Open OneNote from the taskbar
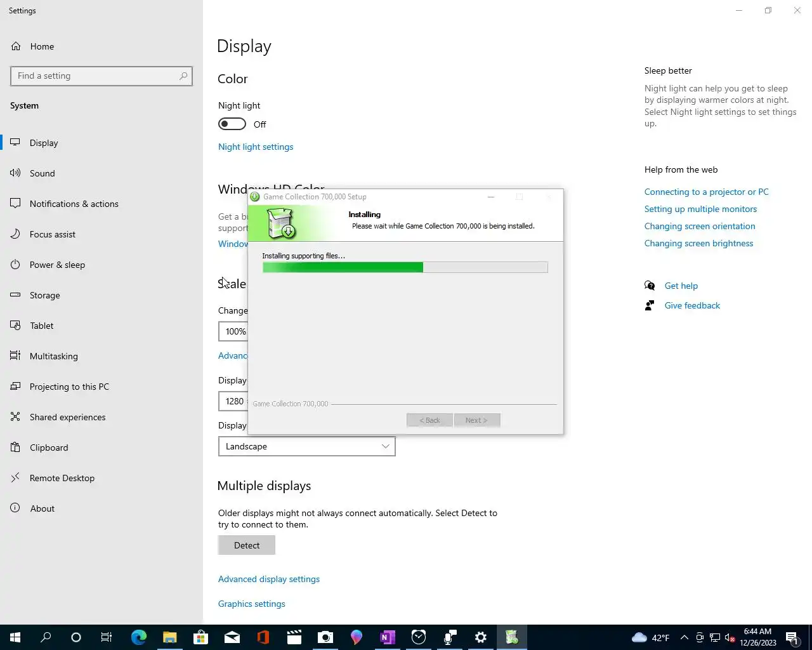The image size is (812, 650). (x=388, y=637)
